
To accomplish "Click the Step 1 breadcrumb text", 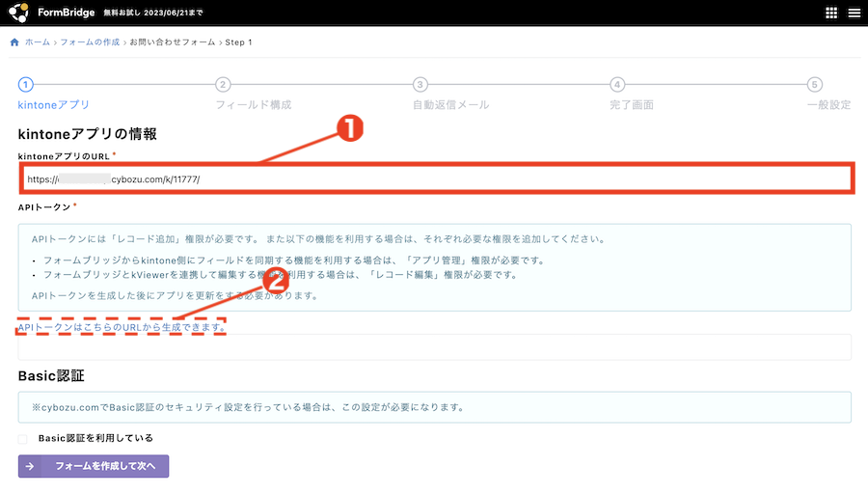I will click(238, 42).
